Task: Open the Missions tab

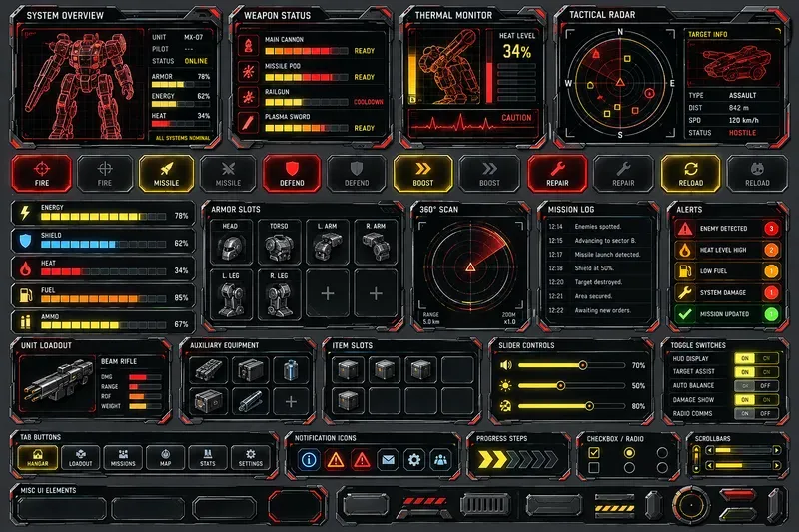Action: pyautogui.click(x=123, y=457)
